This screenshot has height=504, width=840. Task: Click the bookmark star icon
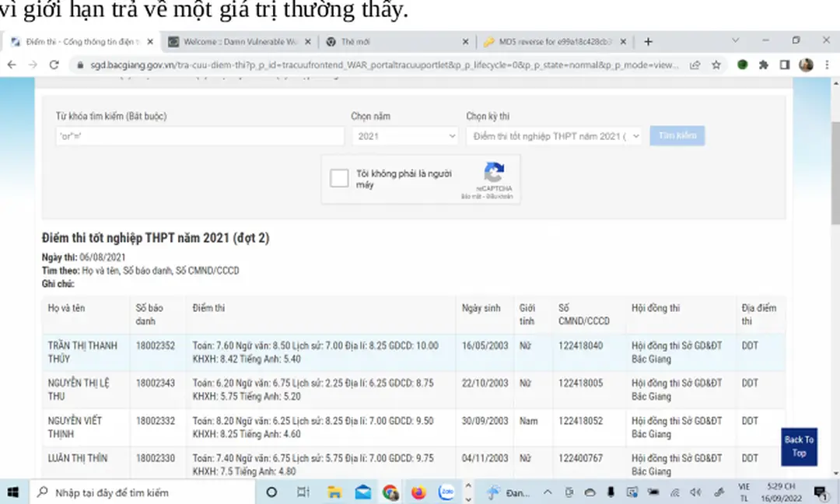(716, 65)
